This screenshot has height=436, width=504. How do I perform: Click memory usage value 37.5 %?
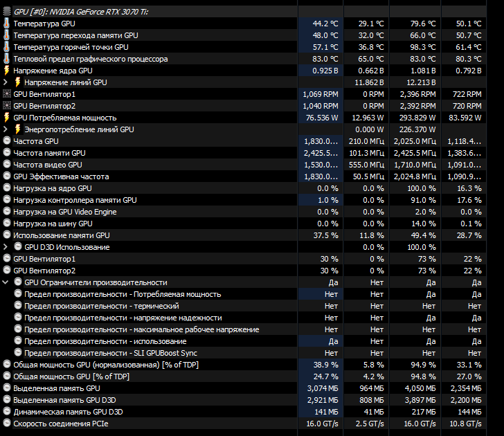(x=326, y=235)
